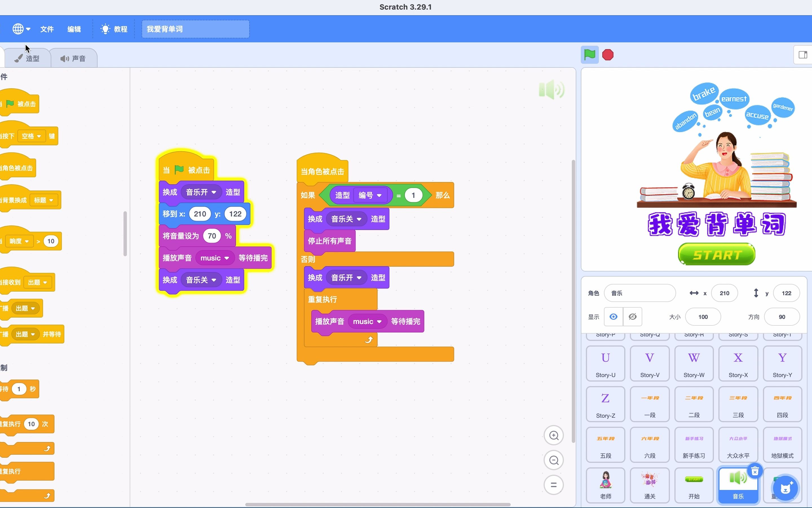This screenshot has height=508, width=812.
Task: Hide the sprite with crossed-eye toggle
Action: click(632, 316)
